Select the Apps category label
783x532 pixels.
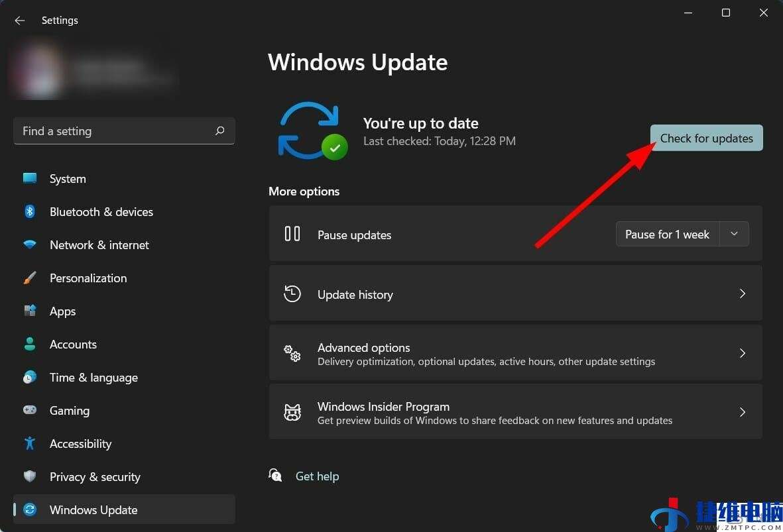[x=62, y=311]
